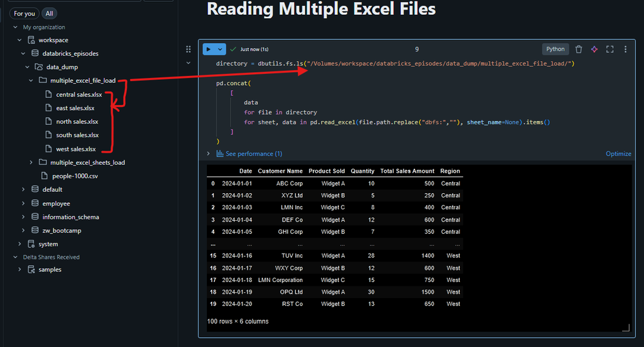
Task: Expand the cell to fullscreen
Action: [610, 49]
